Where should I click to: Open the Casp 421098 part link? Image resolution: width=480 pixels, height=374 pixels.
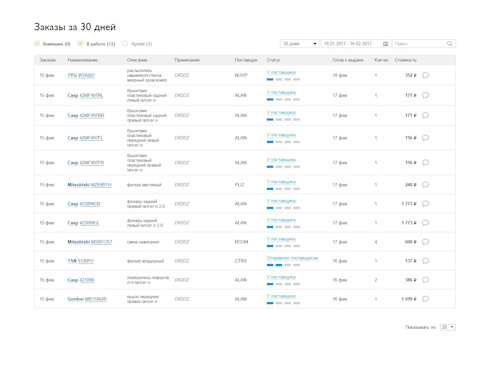point(81,280)
